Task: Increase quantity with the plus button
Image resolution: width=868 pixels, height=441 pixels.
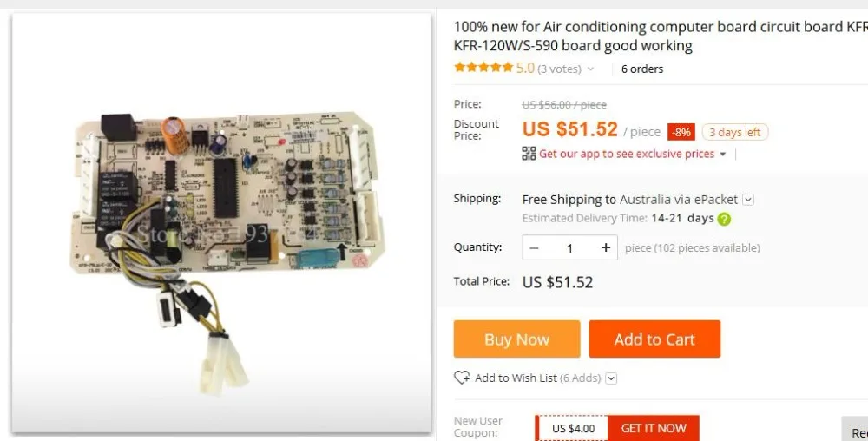Action: pos(606,247)
